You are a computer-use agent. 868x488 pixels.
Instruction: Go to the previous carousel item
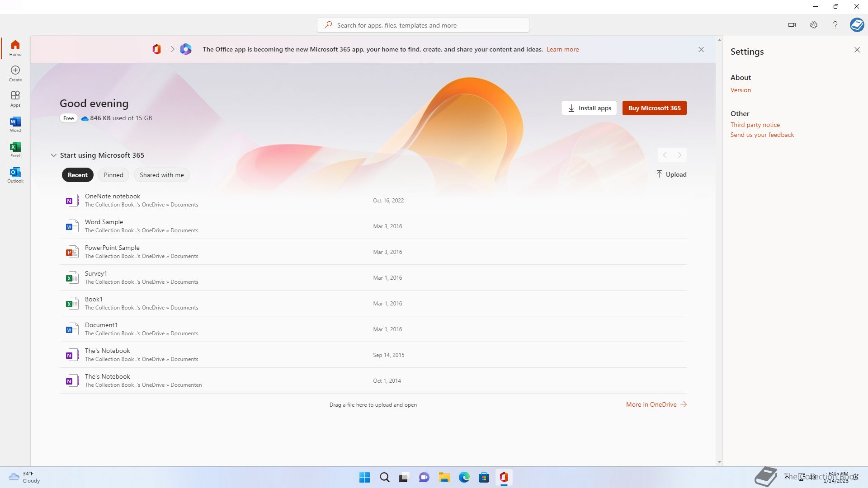665,155
